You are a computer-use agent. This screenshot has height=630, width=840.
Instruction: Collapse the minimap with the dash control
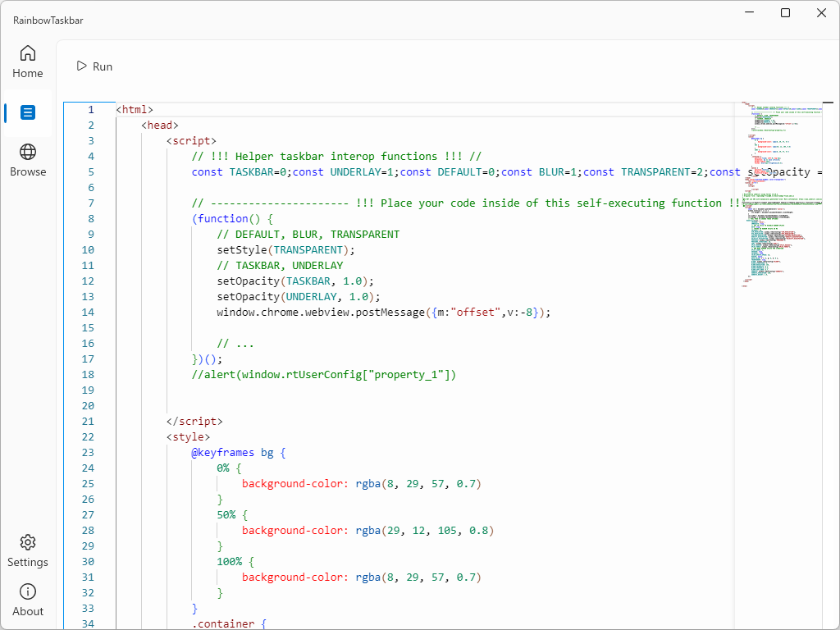(828, 103)
